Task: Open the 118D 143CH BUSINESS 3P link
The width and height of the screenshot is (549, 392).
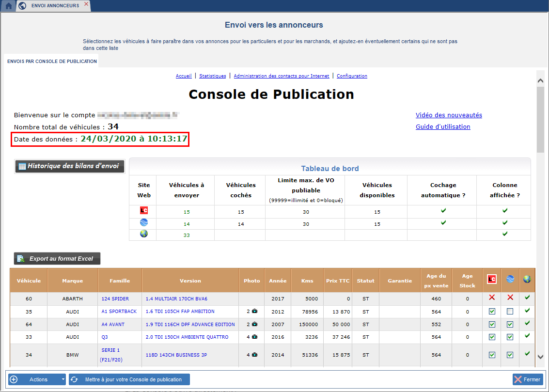Action: pyautogui.click(x=176, y=355)
